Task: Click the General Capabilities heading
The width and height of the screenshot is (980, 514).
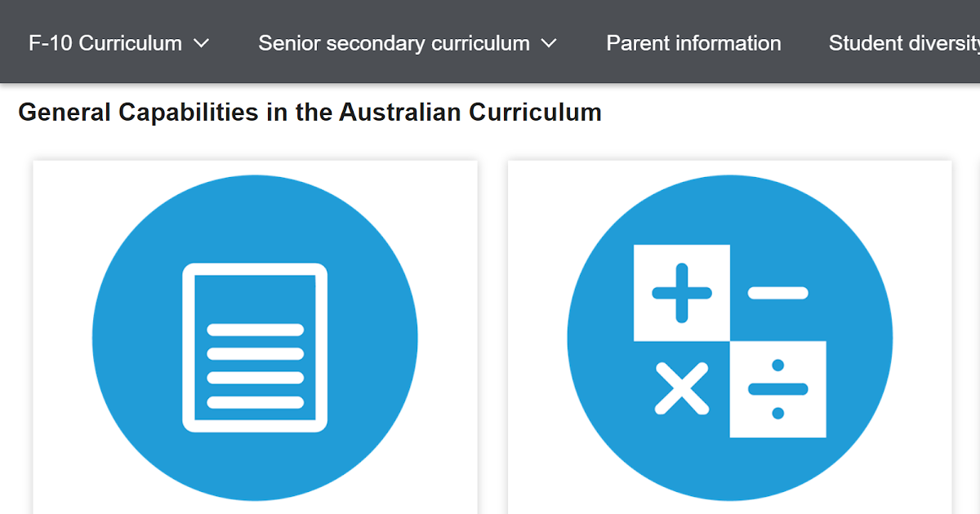Action: 310,112
